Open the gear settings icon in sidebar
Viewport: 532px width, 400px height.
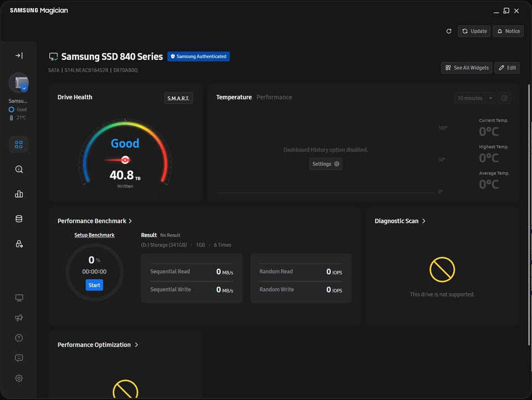pos(19,378)
